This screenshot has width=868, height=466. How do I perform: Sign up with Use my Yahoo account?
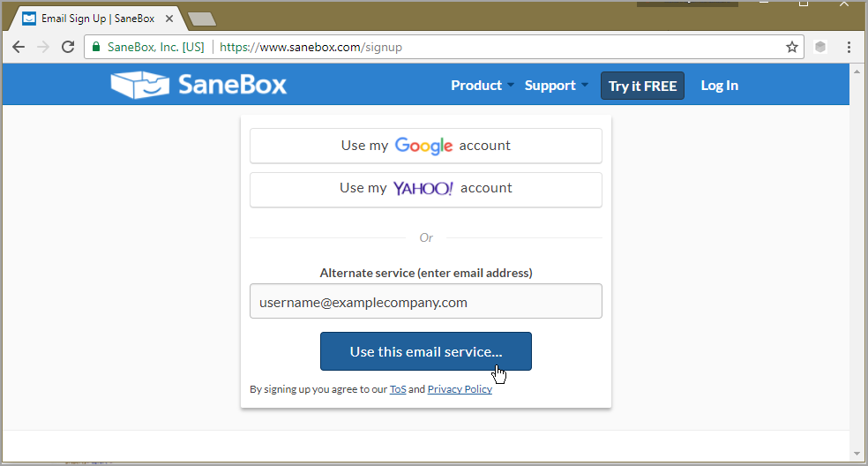(x=426, y=190)
